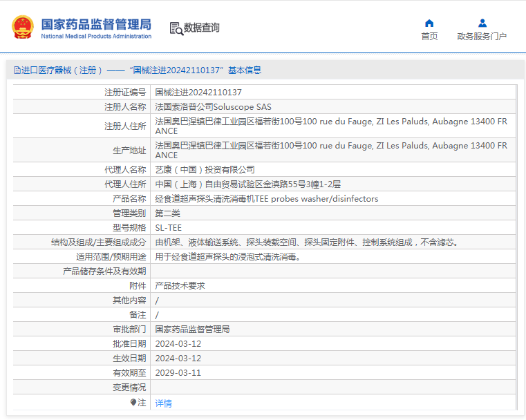Open the 数据查询 search icon
The width and height of the screenshot is (526, 420).
click(x=176, y=28)
